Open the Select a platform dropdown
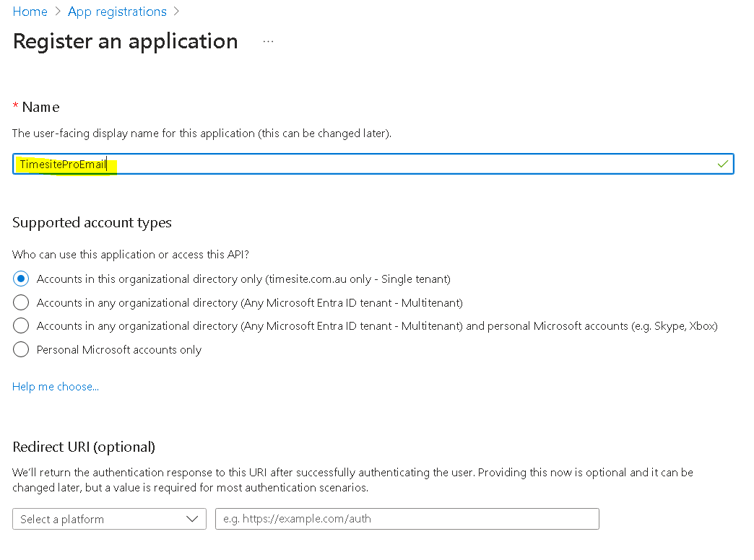The image size is (754, 560). click(x=101, y=519)
